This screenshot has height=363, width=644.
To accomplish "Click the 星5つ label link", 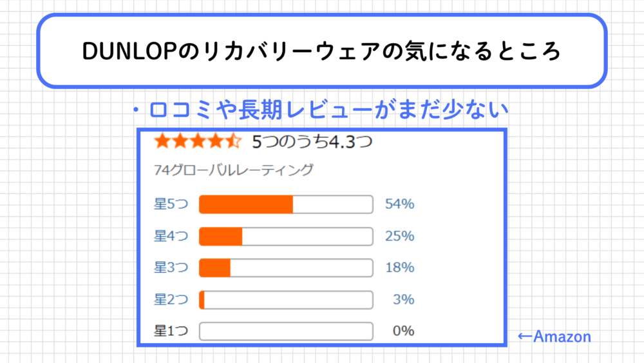I will click(170, 205).
